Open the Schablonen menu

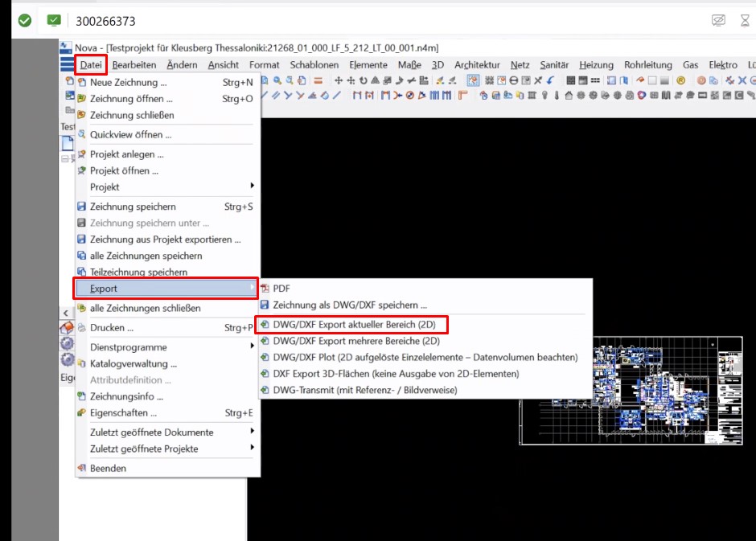tap(314, 64)
